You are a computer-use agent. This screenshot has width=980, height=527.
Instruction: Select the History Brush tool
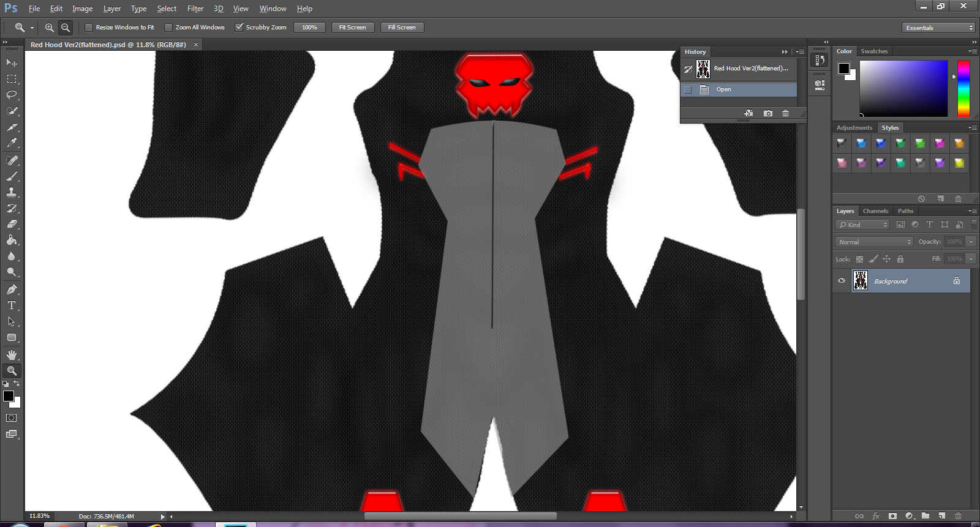tap(11, 208)
